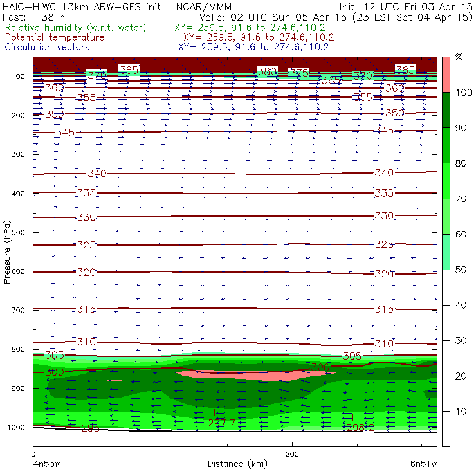Viewport: 476px width, 476px height.
Task: Click the large pink saturated humidity region
Action: 255,376
